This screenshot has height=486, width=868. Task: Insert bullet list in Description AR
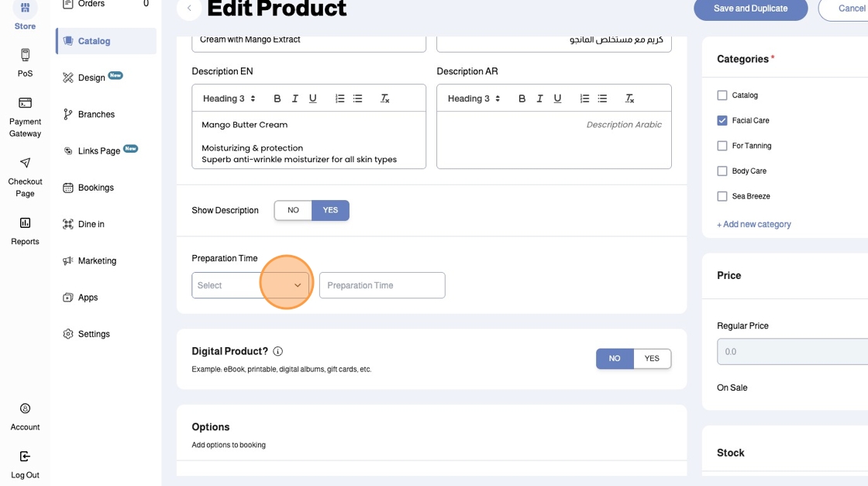[602, 98]
